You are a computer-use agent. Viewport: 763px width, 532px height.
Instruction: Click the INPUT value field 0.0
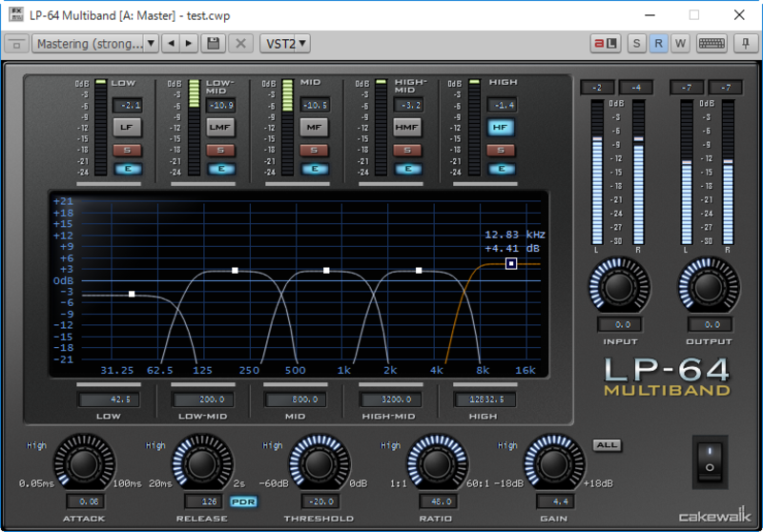coord(619,324)
